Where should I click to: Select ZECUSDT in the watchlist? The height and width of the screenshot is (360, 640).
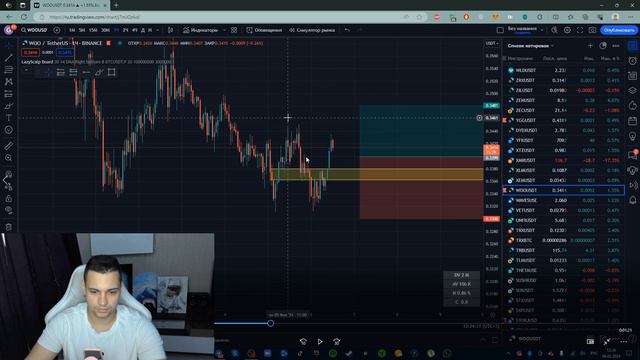[563, 110]
